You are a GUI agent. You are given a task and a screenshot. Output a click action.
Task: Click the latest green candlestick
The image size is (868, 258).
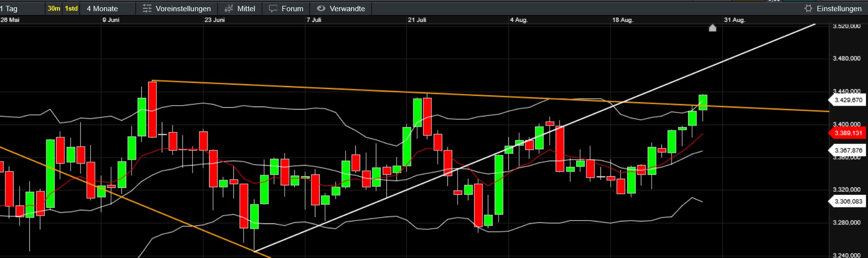tap(703, 102)
